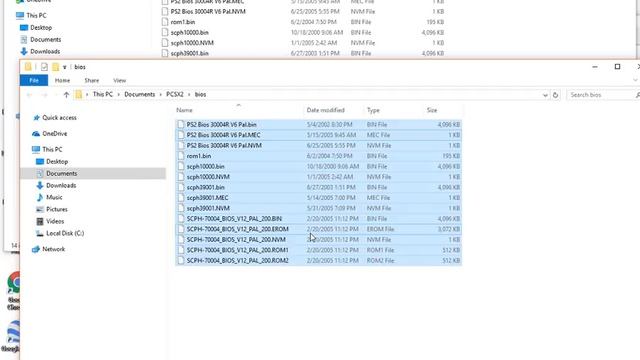Select scph10000.NVM in the bios window
This screenshot has width=640, height=360.
(x=208, y=177)
